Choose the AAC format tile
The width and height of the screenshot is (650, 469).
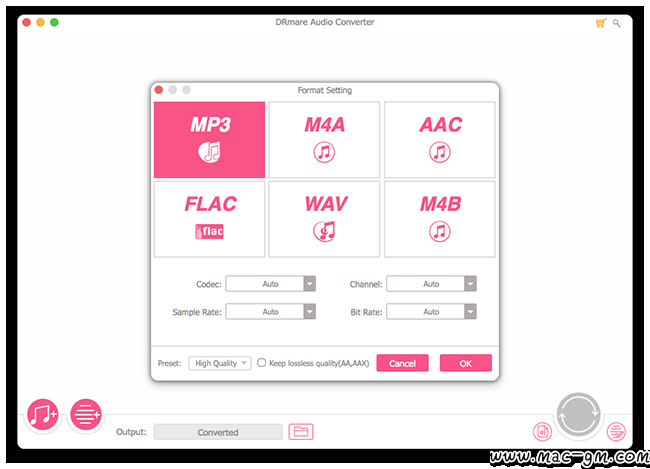point(439,140)
